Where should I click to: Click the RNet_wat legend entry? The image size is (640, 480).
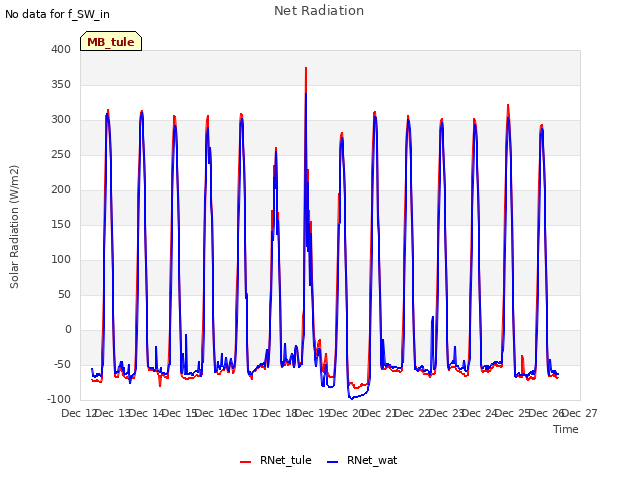tap(362, 460)
